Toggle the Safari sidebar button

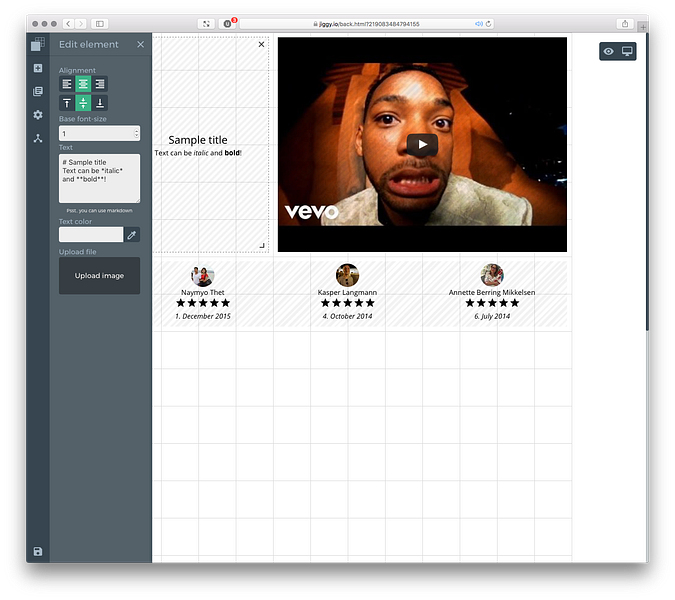point(99,24)
